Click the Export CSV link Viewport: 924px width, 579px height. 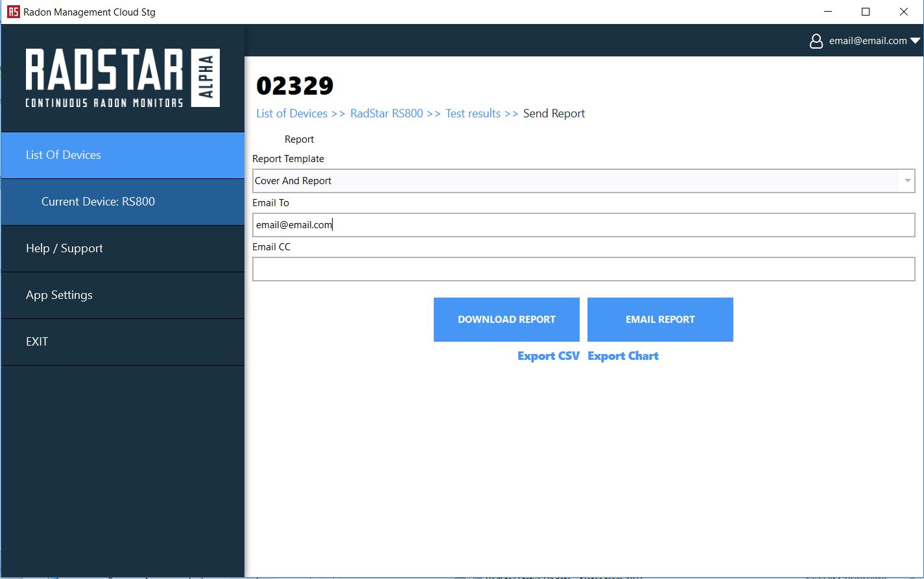548,355
